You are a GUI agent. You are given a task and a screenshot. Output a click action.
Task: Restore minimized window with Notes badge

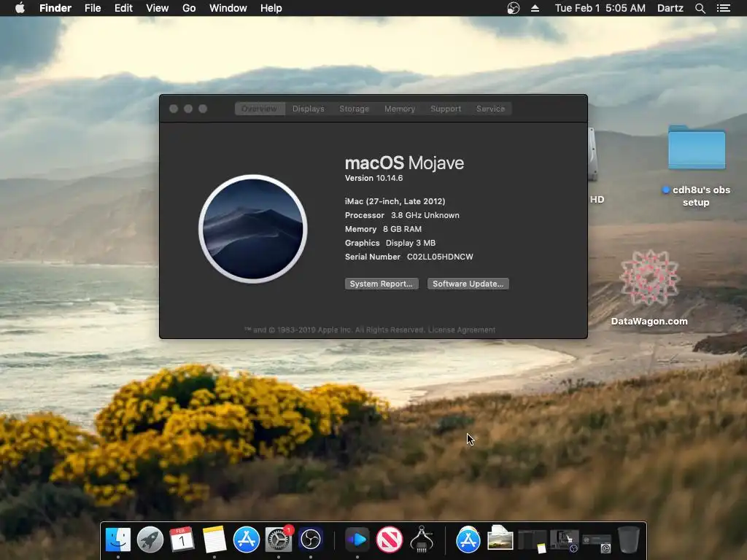532,540
